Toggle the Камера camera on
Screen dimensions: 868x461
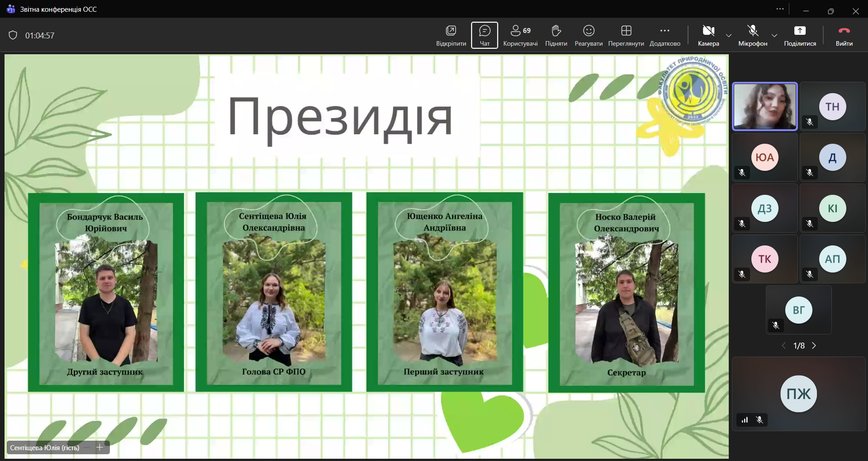708,35
